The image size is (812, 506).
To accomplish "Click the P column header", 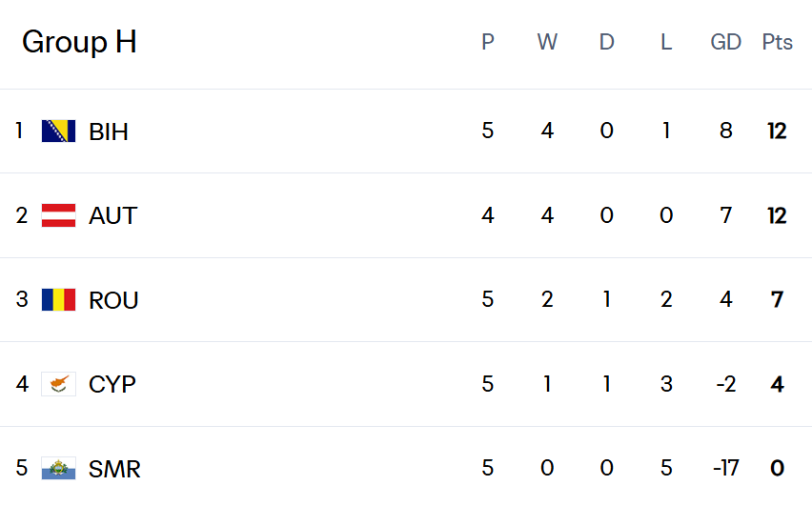I will pos(488,42).
